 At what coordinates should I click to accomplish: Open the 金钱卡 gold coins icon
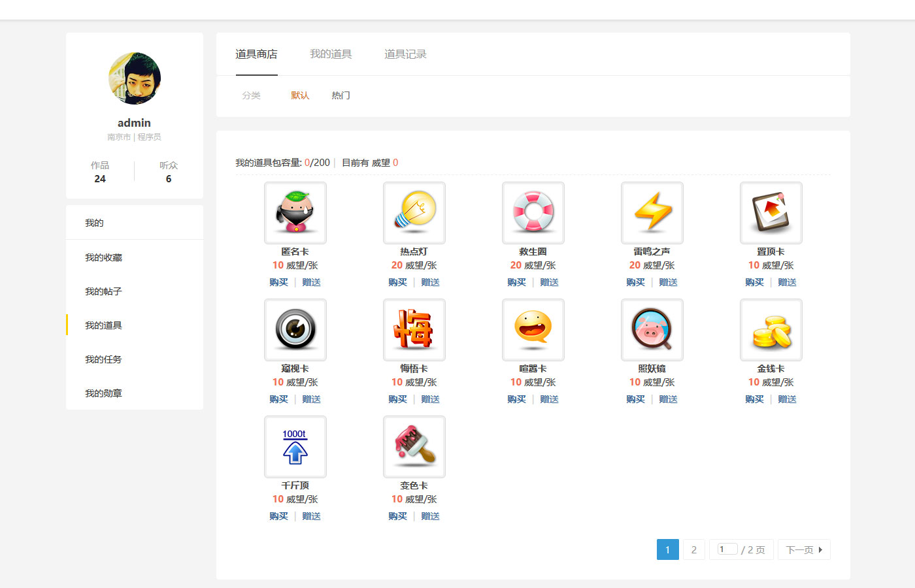coord(771,330)
